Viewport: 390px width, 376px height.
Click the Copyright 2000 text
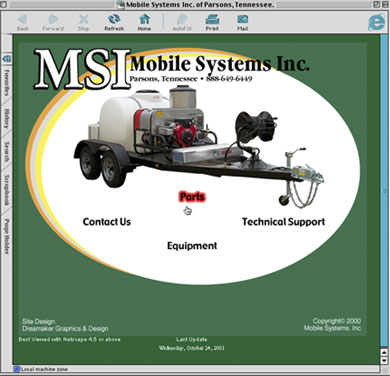click(337, 321)
